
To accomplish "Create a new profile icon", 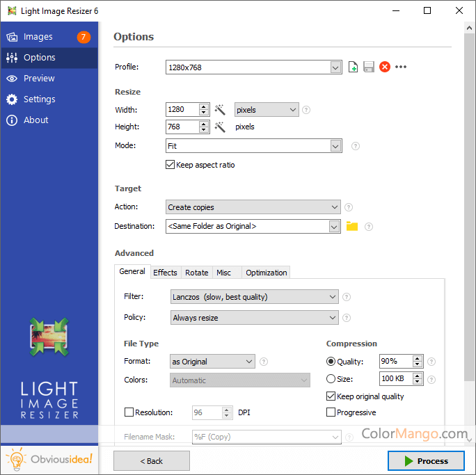I will [353, 67].
